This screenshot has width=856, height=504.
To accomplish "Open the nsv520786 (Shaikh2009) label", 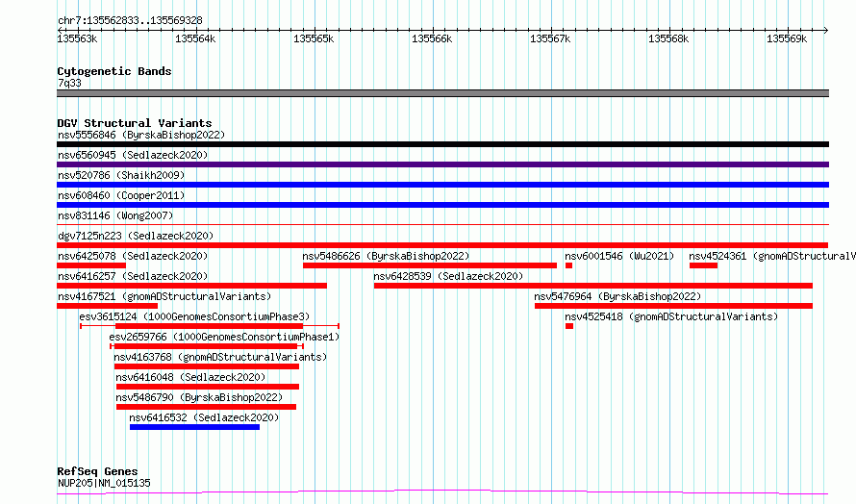I will click(x=121, y=175).
